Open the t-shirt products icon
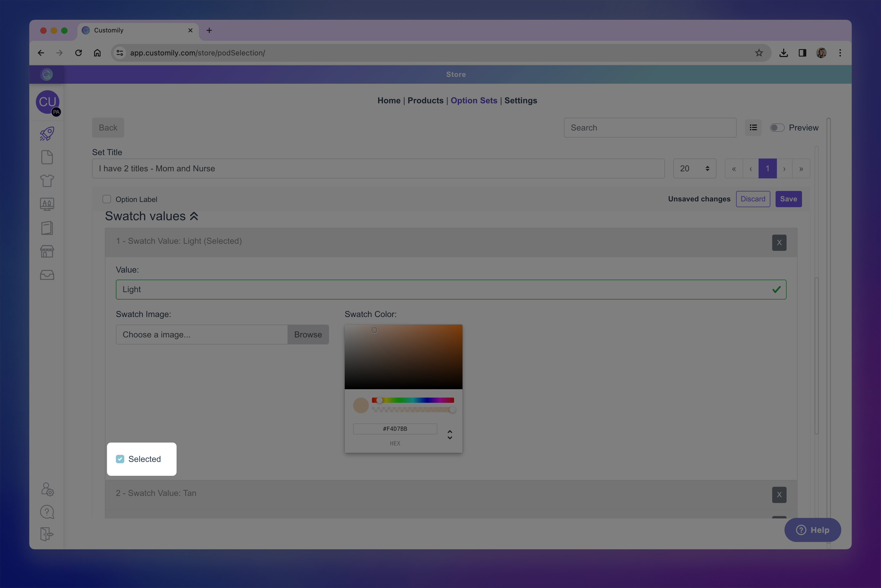881x588 pixels. coord(47,181)
